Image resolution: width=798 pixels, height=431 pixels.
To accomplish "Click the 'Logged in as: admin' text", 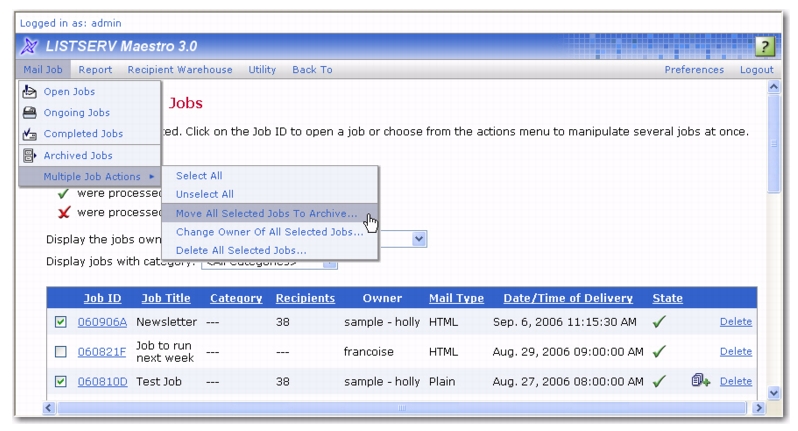I will click(71, 23).
